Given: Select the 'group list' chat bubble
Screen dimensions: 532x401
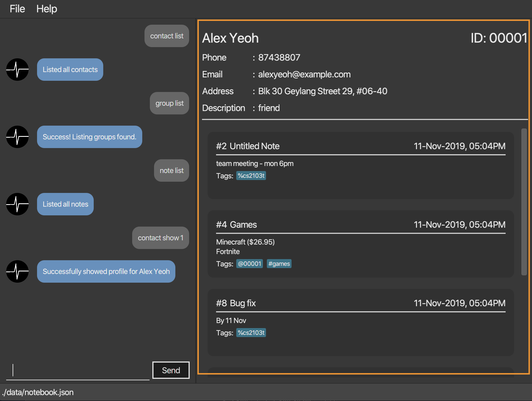Looking at the screenshot, I should coord(169,103).
